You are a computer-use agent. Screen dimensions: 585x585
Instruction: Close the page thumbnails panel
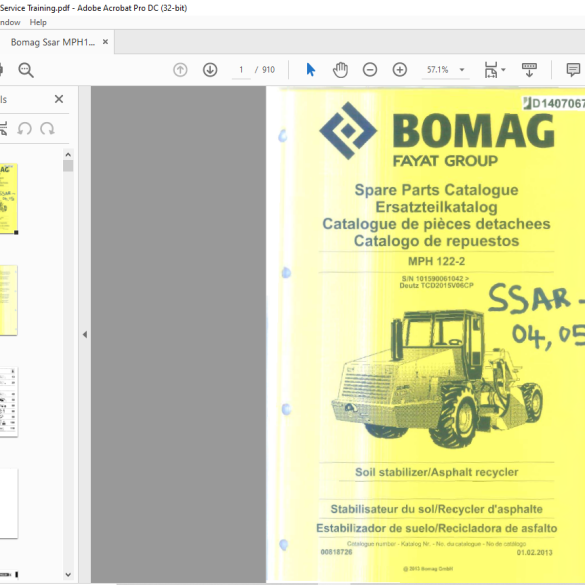point(59,99)
